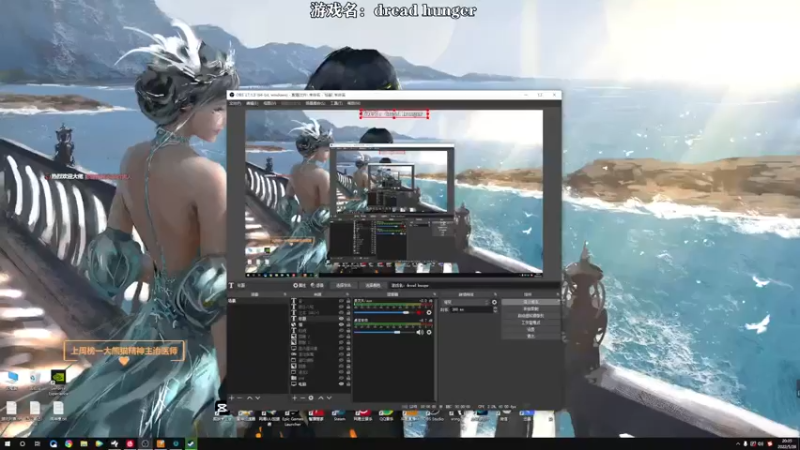The width and height of the screenshot is (800, 450).
Task: Open Epic Games Launcher desktop shortcut
Action: pyautogui.click(x=292, y=417)
